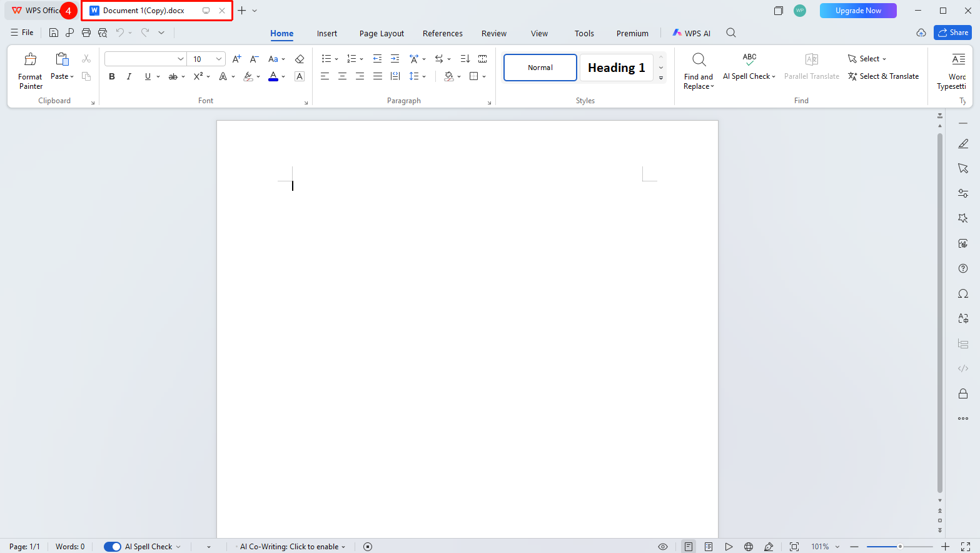The height and width of the screenshot is (553, 980).
Task: Click the fullscreen icon in status bar
Action: pyautogui.click(x=966, y=547)
